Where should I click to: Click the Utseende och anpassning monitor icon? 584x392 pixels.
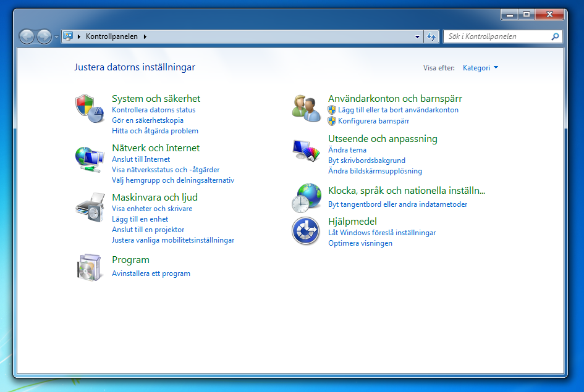tap(306, 151)
